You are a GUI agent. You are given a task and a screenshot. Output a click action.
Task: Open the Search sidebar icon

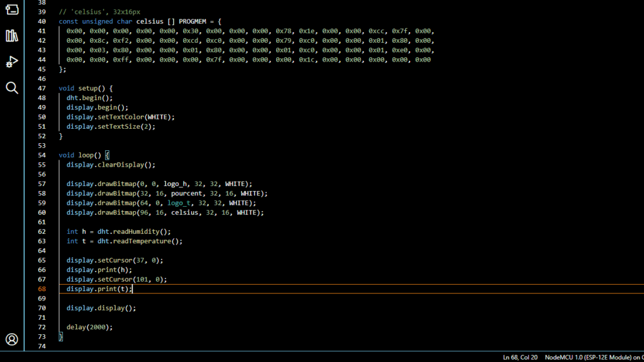point(12,88)
